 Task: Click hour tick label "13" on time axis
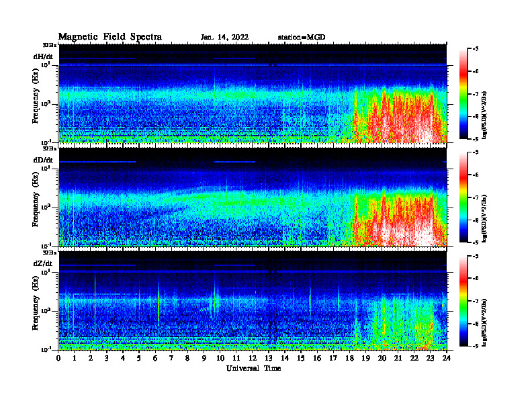coord(269,359)
